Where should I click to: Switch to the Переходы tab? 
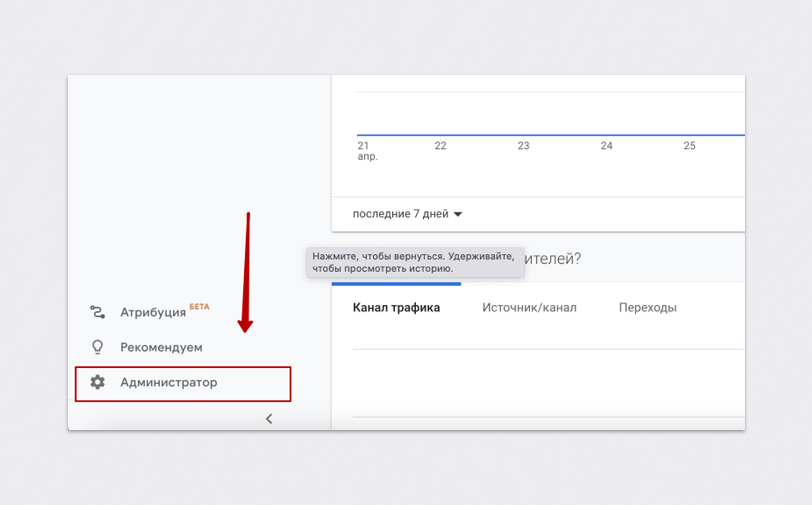tap(648, 308)
